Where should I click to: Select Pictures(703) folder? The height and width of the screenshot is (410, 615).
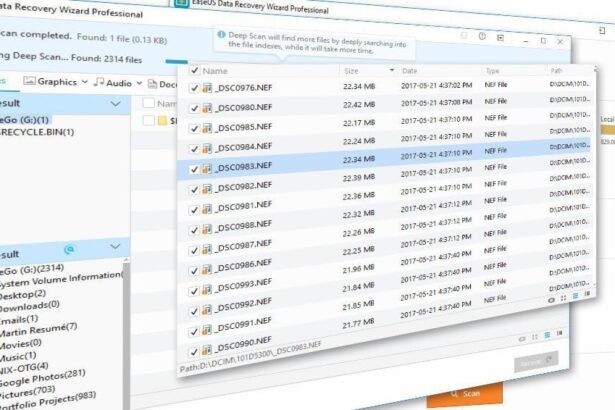click(x=27, y=391)
